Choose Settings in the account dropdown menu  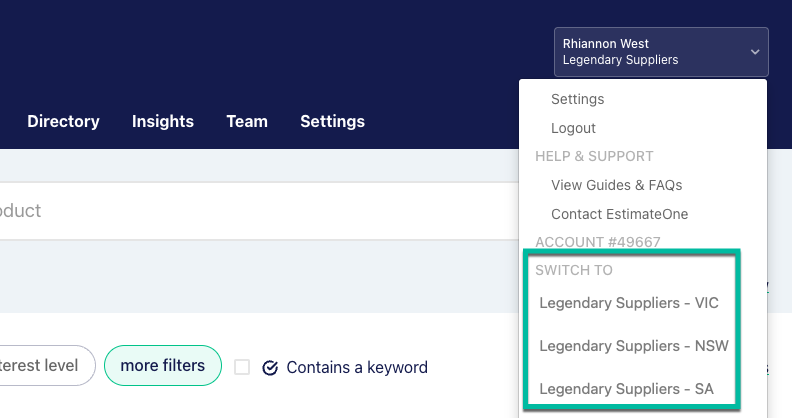[x=577, y=99]
